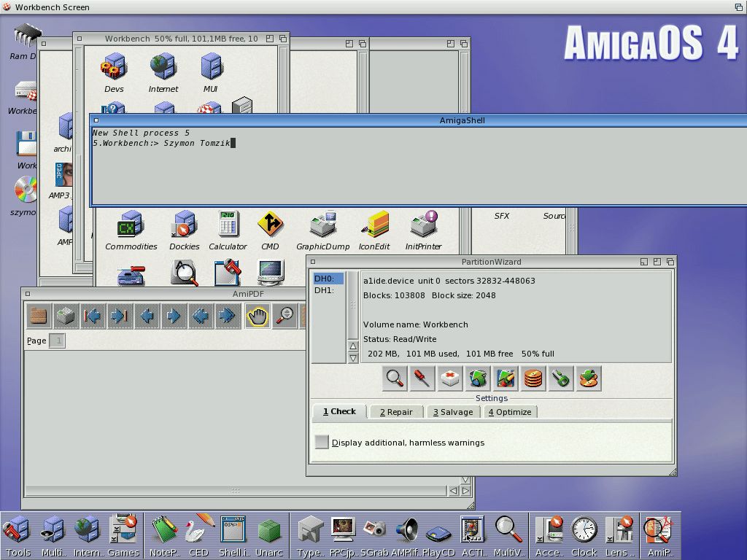The height and width of the screenshot is (560, 747).
Task: Click the AmiPDF horizontal scrollbar right arrow
Action: [x=465, y=491]
